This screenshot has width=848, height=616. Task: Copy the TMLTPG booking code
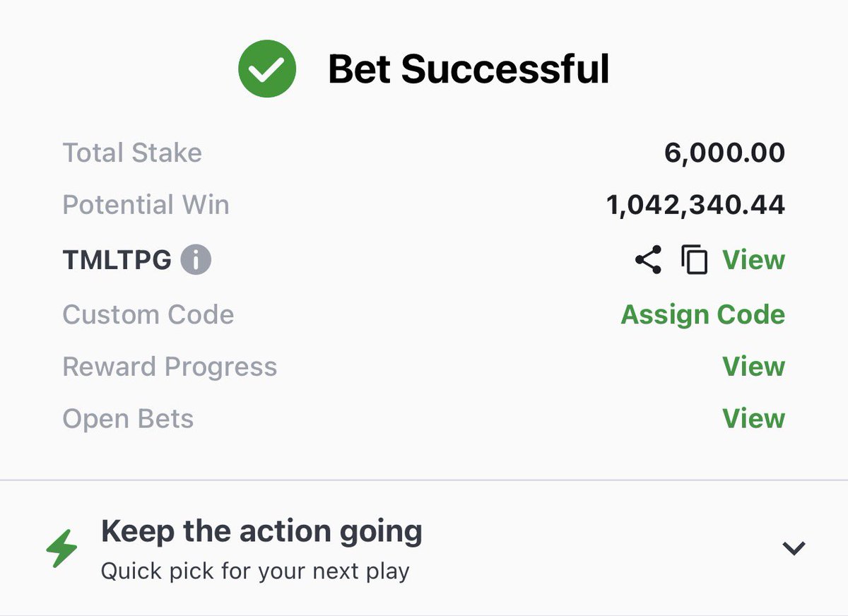(694, 260)
